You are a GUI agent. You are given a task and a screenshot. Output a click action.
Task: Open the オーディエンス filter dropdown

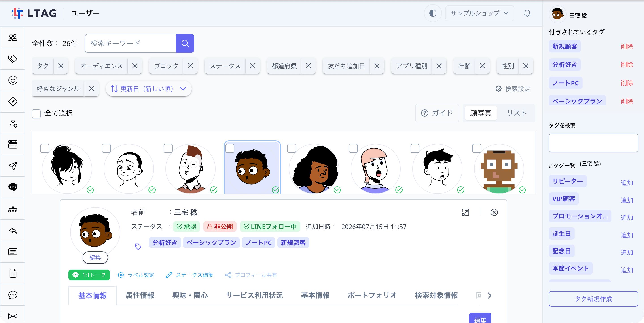pyautogui.click(x=101, y=66)
